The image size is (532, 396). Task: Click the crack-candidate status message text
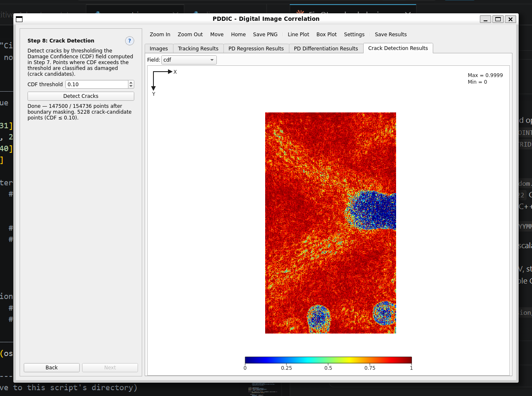click(80, 112)
